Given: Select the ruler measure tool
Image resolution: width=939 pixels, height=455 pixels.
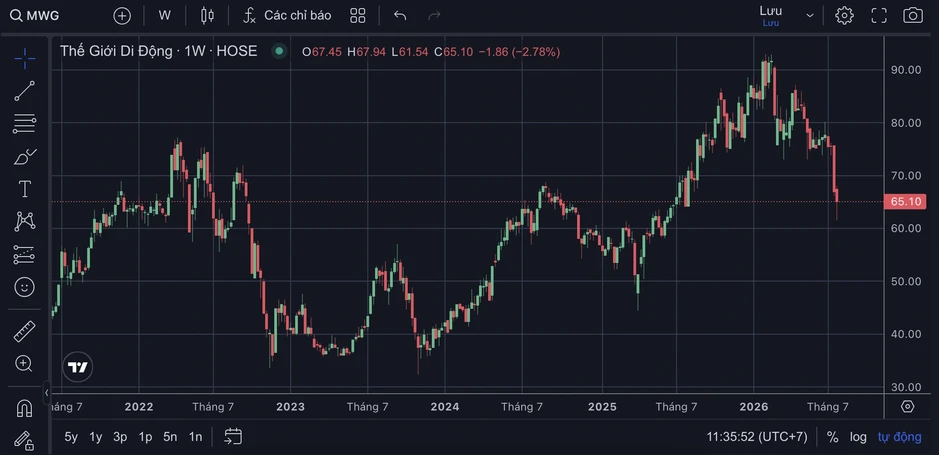Looking at the screenshot, I should (25, 331).
